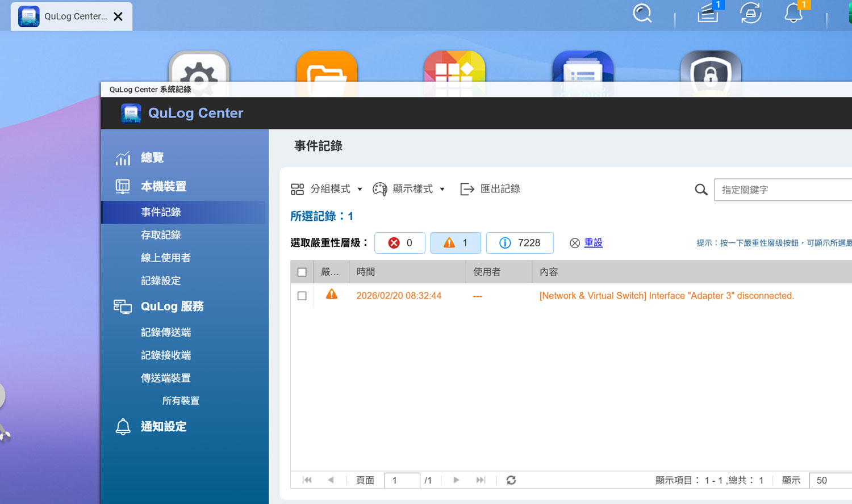The image size is (852, 504).
Task: Sort by the severity column header
Action: 331,272
